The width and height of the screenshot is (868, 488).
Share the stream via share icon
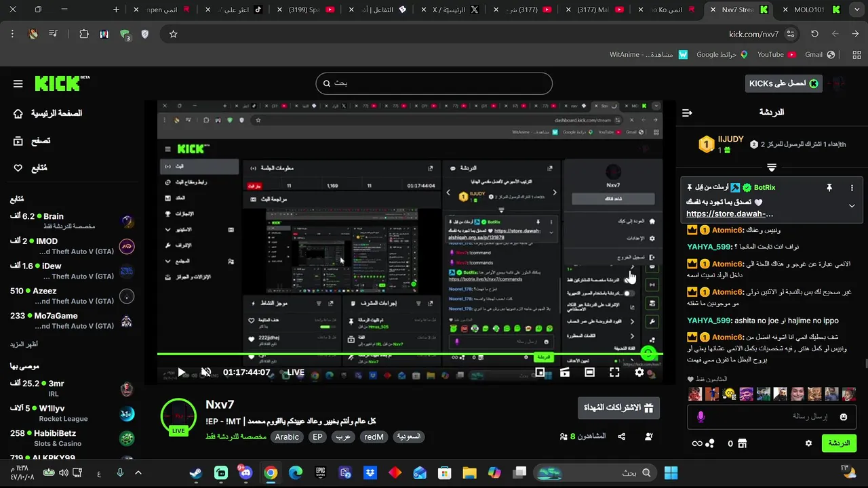[x=622, y=436]
